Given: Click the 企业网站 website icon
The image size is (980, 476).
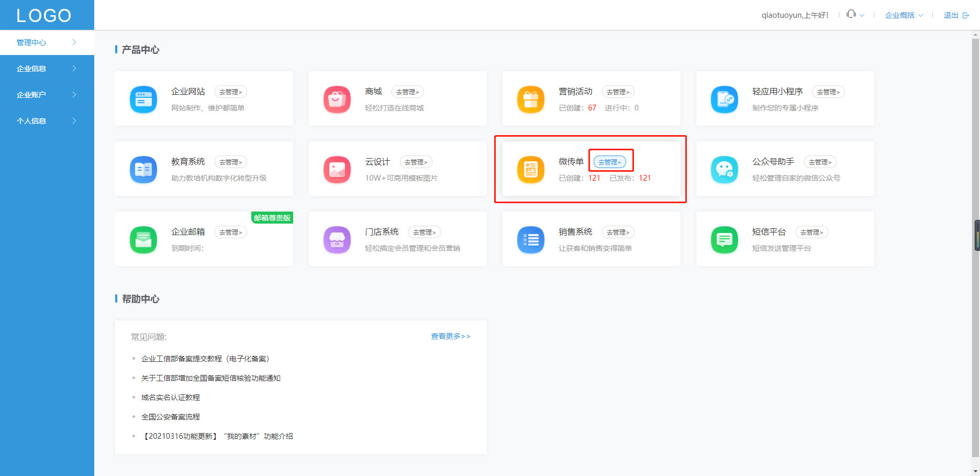Looking at the screenshot, I should [x=143, y=98].
